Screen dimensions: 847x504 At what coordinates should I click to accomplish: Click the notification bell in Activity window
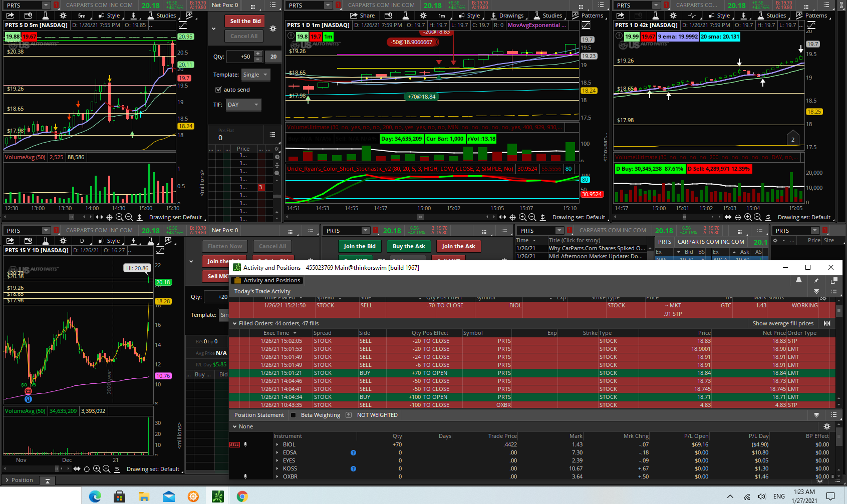click(799, 280)
